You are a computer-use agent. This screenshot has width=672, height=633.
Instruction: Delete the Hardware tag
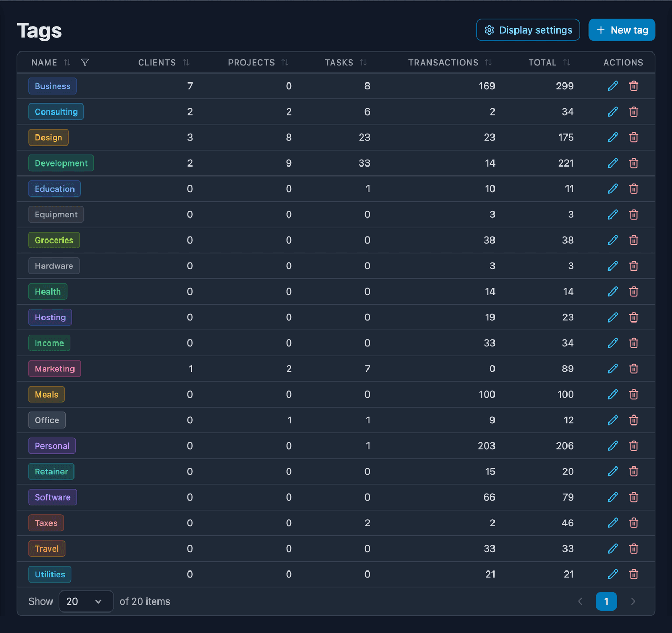(634, 266)
